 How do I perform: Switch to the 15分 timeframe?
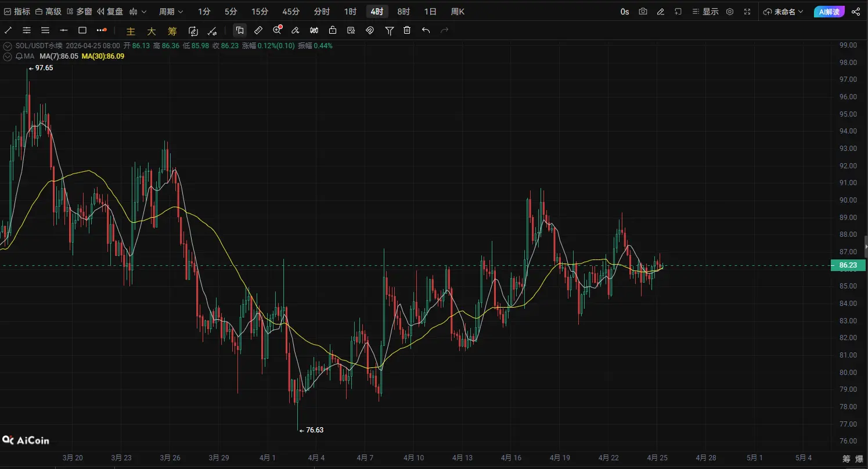coord(260,12)
